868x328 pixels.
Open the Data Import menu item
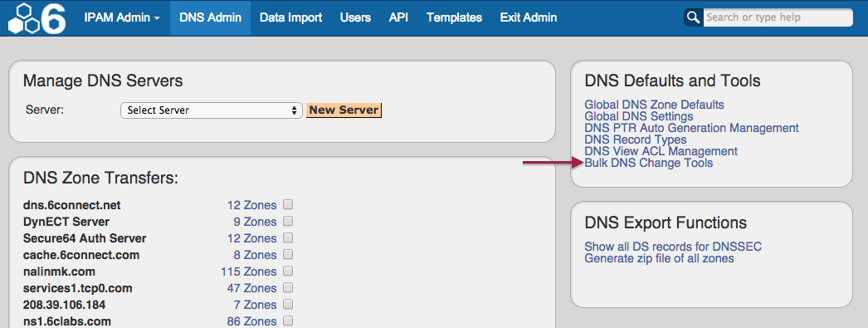click(290, 17)
